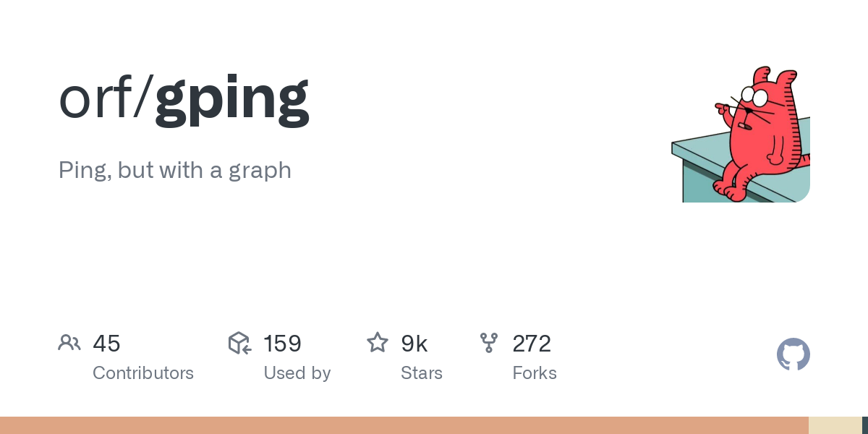This screenshot has width=868, height=434.
Task: Click the dark segment at language bar end
Action: pos(865,425)
